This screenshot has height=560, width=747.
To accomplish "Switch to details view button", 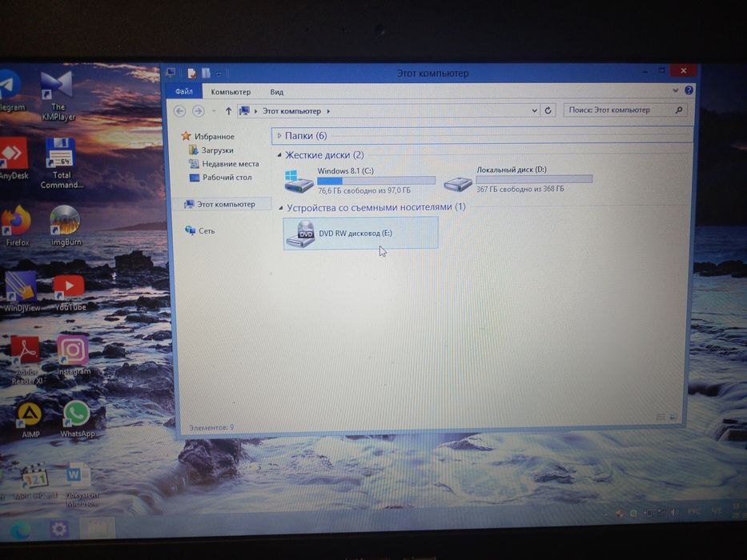I will tap(661, 417).
